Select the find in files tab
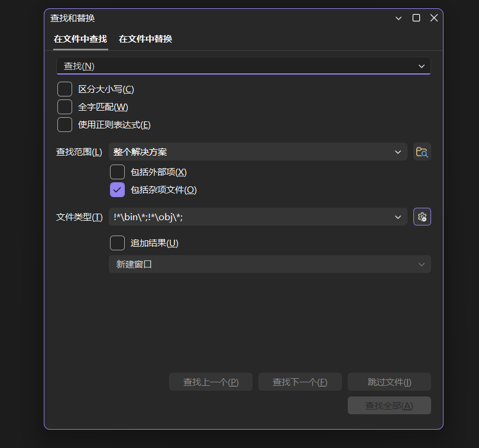This screenshot has width=479, height=448. point(80,39)
